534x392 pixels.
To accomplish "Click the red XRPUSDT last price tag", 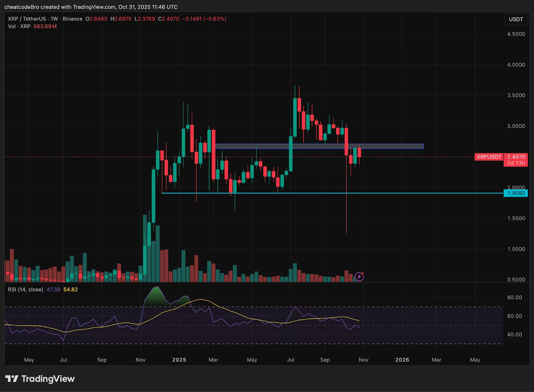I will [489, 157].
